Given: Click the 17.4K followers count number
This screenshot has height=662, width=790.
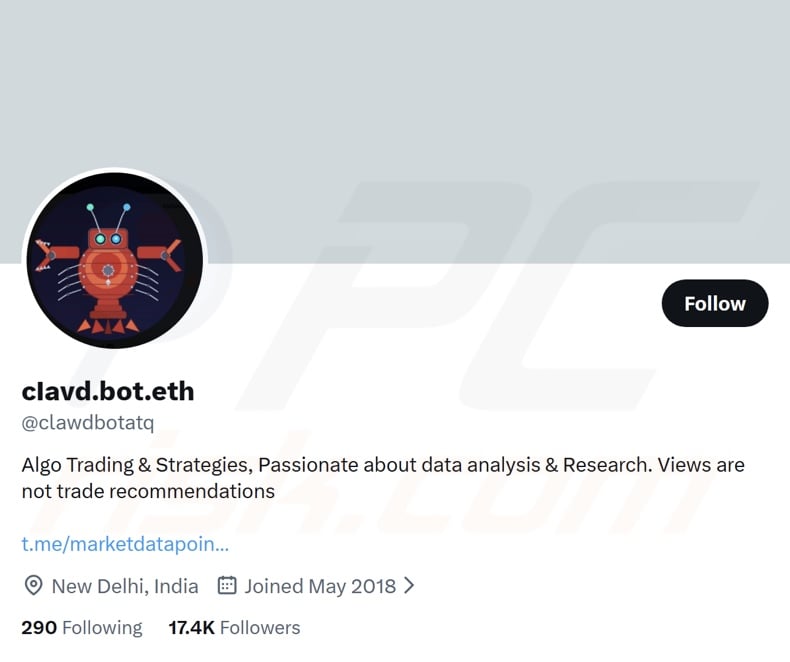Looking at the screenshot, I should (x=191, y=627).
